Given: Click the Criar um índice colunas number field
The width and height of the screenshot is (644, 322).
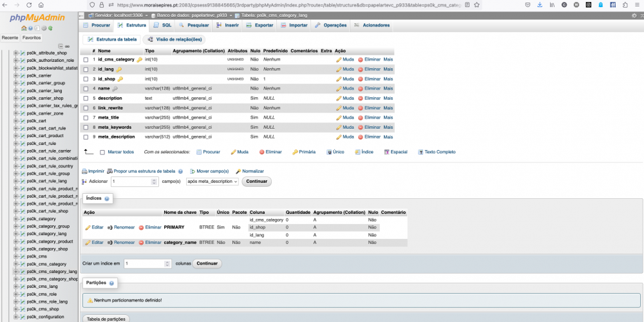Looking at the screenshot, I should click(x=147, y=263).
